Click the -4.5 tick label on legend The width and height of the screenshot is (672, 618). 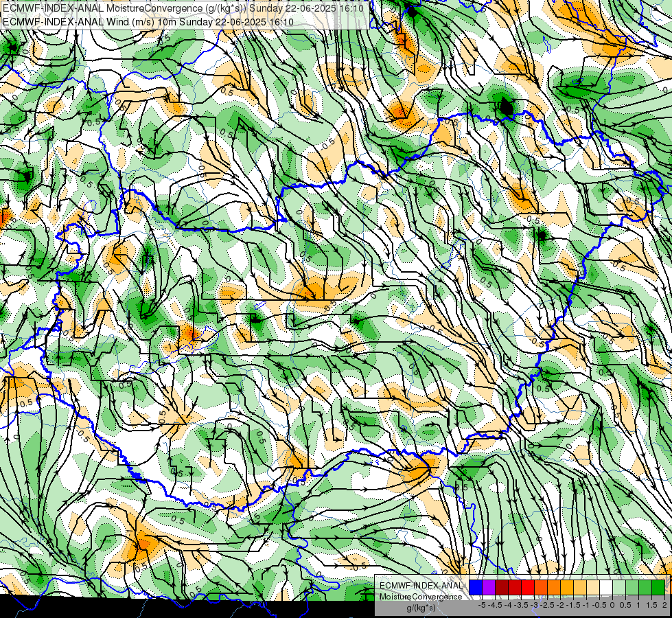coord(496,605)
